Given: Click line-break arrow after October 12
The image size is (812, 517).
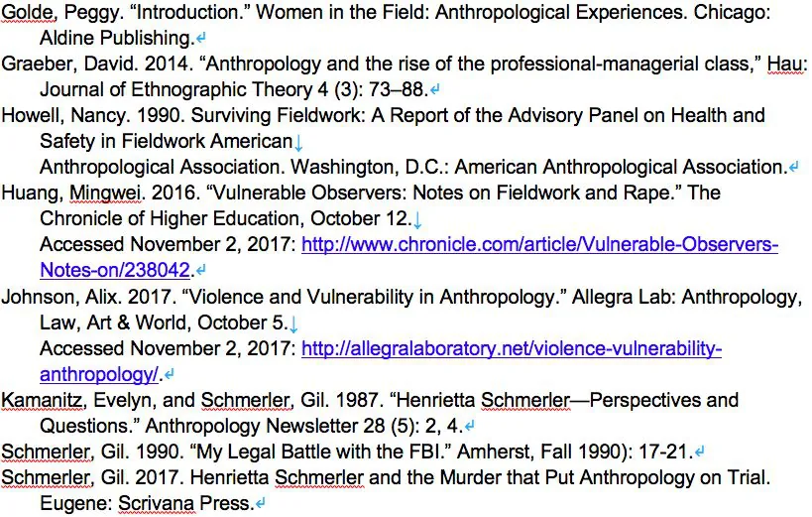Looking at the screenshot, I should (x=417, y=220).
